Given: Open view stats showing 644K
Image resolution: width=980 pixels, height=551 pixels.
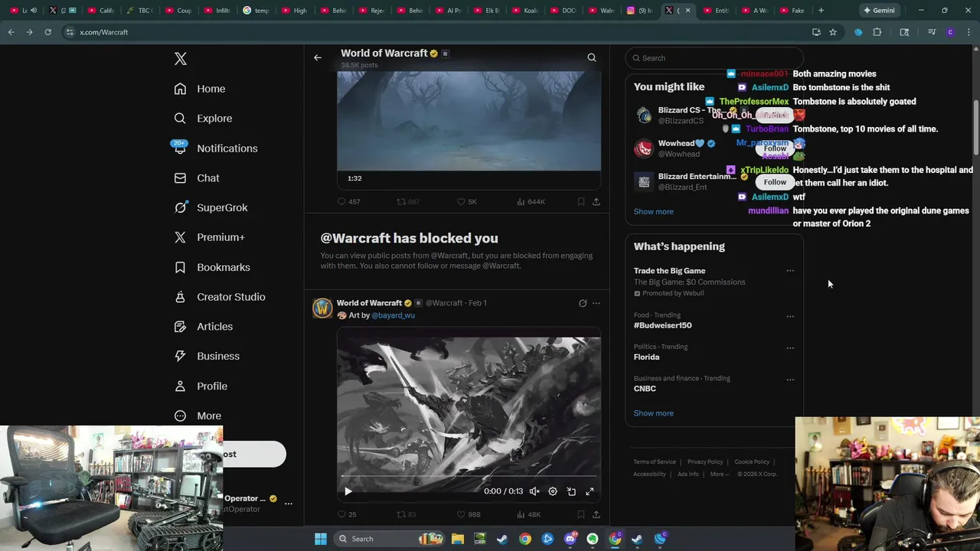Looking at the screenshot, I should pyautogui.click(x=531, y=201).
